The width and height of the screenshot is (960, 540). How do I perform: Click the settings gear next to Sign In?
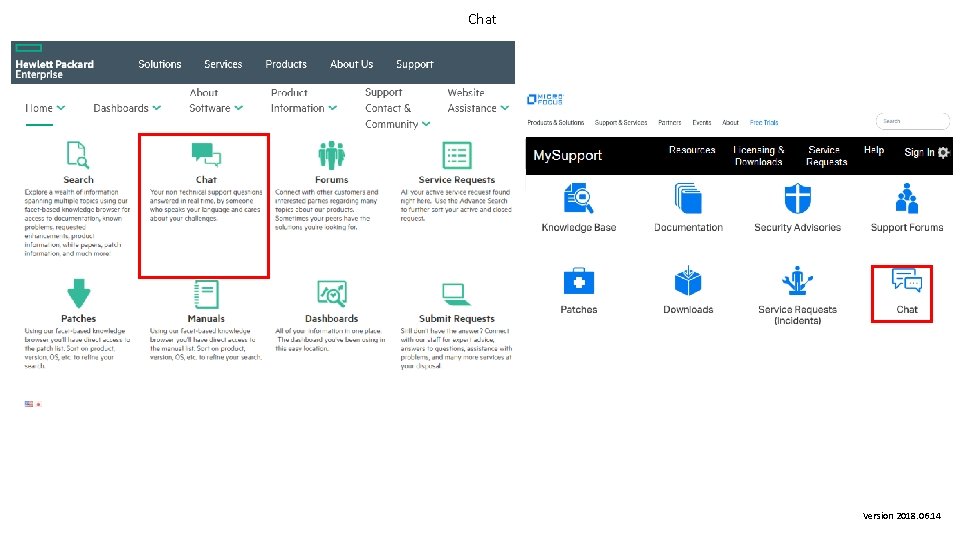tap(943, 152)
